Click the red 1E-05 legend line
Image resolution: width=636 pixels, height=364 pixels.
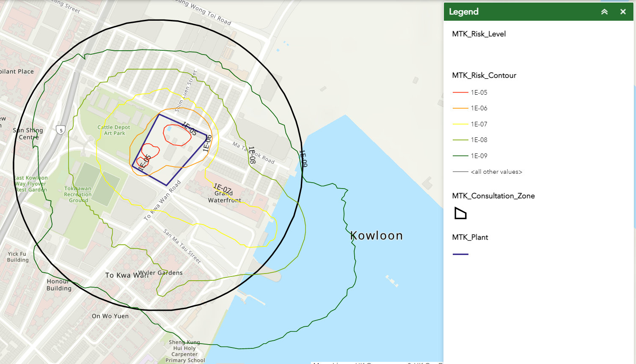point(460,93)
